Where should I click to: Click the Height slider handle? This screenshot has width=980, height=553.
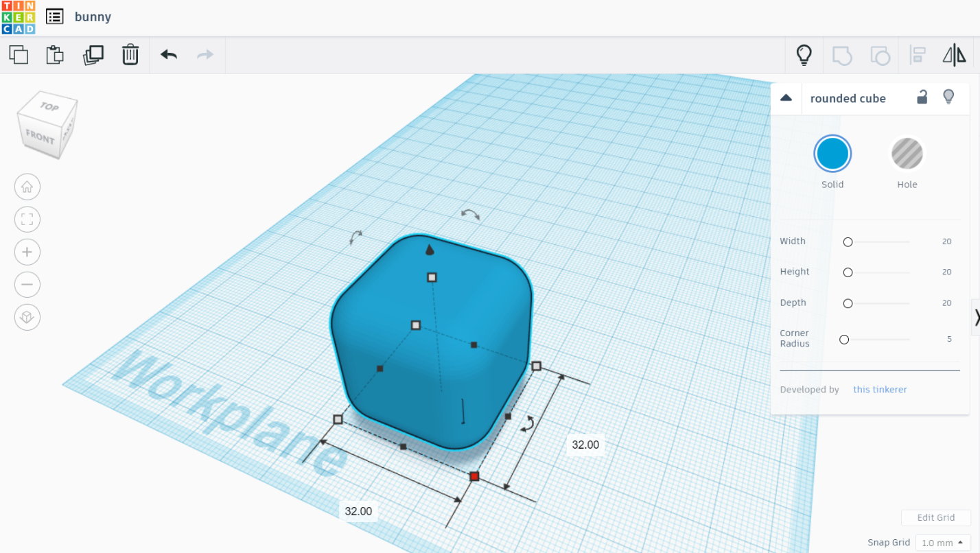click(848, 272)
